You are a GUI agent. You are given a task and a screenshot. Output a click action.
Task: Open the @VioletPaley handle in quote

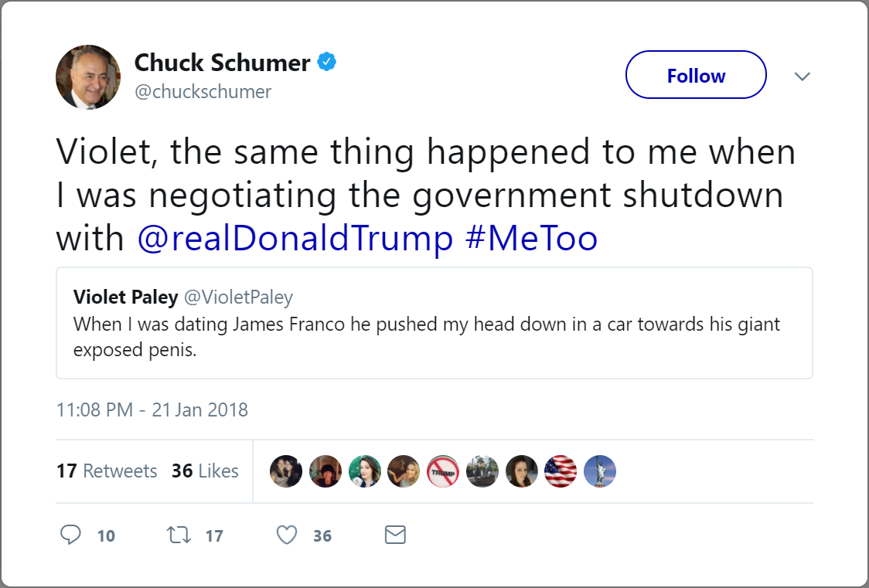[250, 297]
